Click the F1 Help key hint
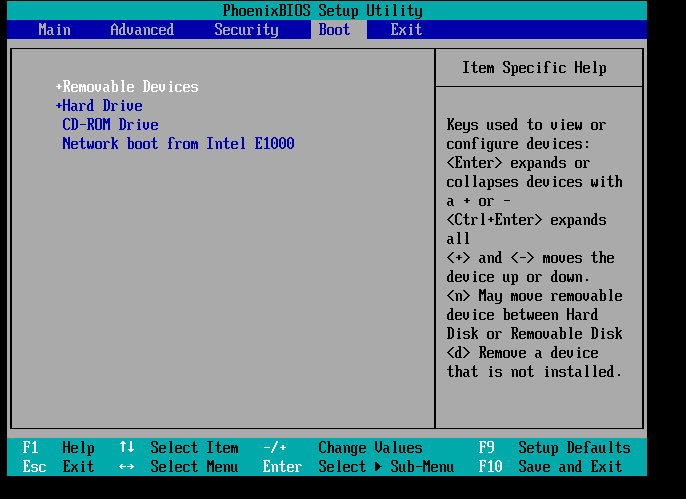Screen dimensions: 686x499 coord(58,448)
